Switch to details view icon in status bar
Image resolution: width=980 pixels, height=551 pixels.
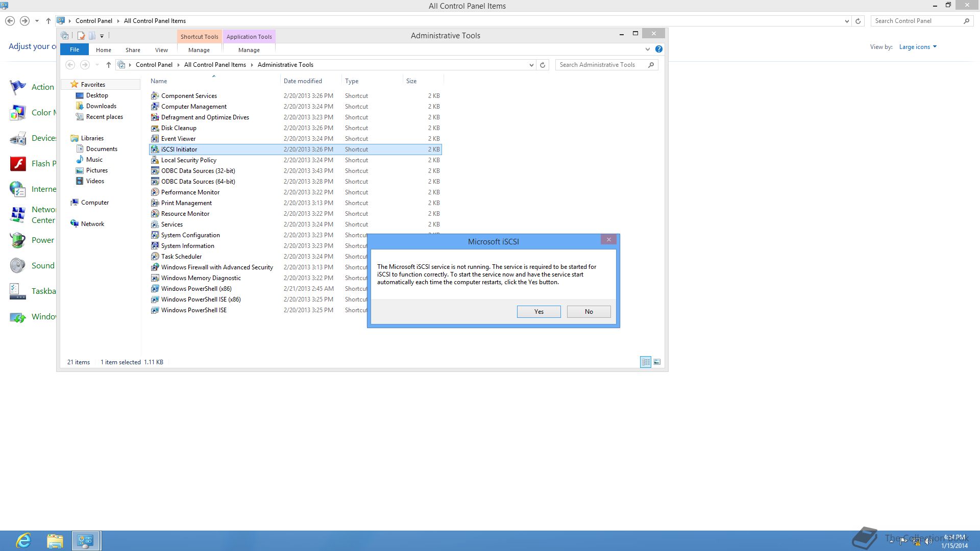pos(646,362)
